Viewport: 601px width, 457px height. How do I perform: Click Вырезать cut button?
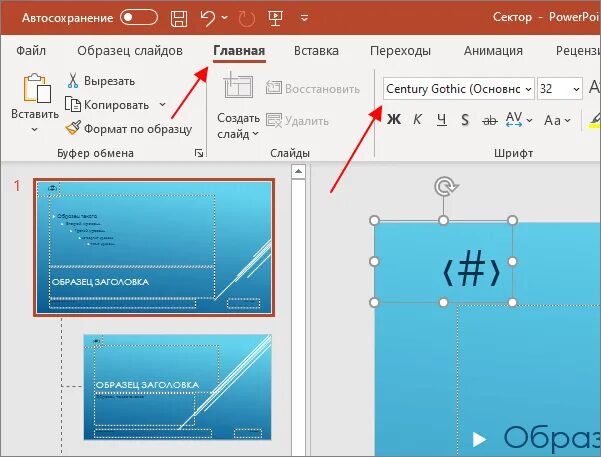(101, 81)
